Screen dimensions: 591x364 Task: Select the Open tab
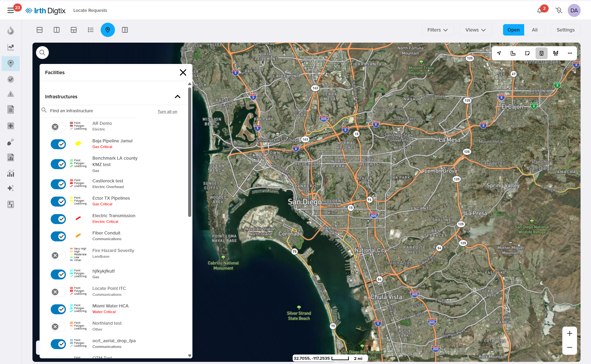pyautogui.click(x=513, y=30)
